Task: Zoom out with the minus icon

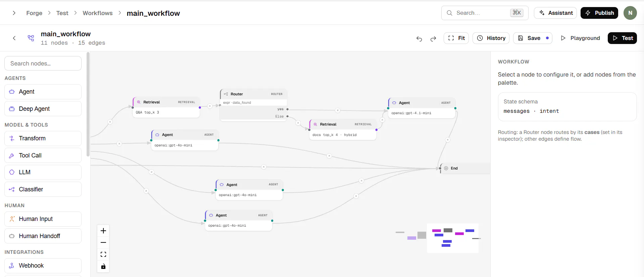Action: [103, 242]
